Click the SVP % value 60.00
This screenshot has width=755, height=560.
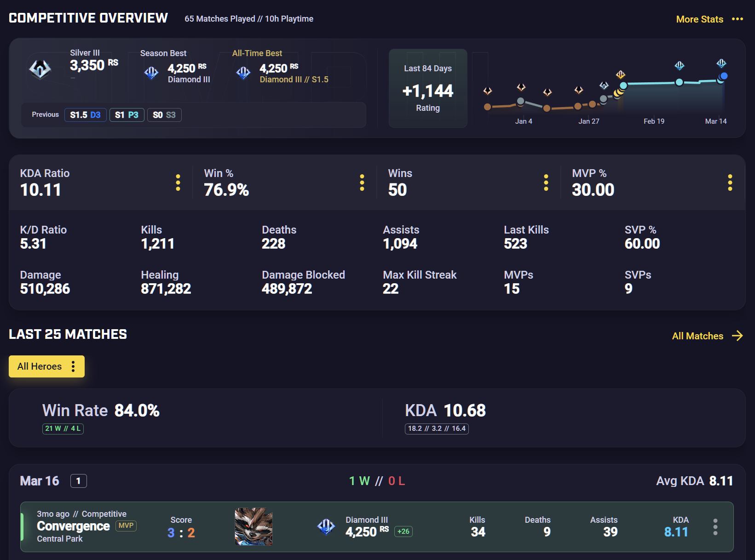click(x=642, y=244)
